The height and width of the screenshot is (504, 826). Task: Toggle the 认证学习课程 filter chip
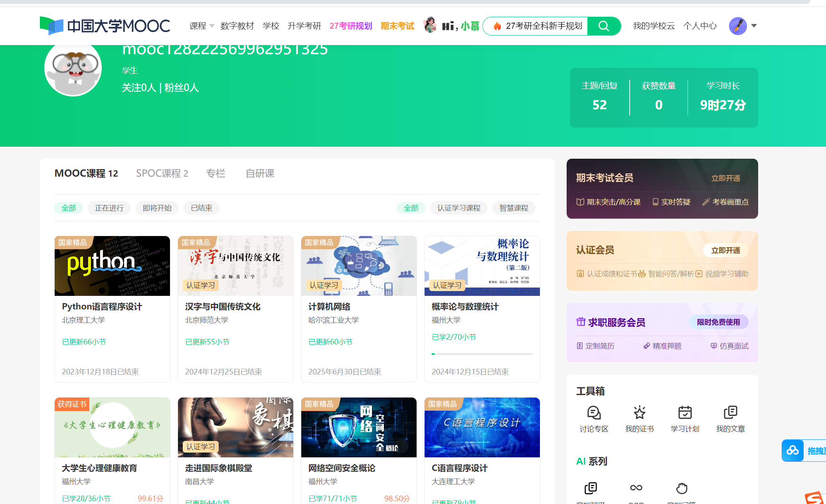point(458,208)
